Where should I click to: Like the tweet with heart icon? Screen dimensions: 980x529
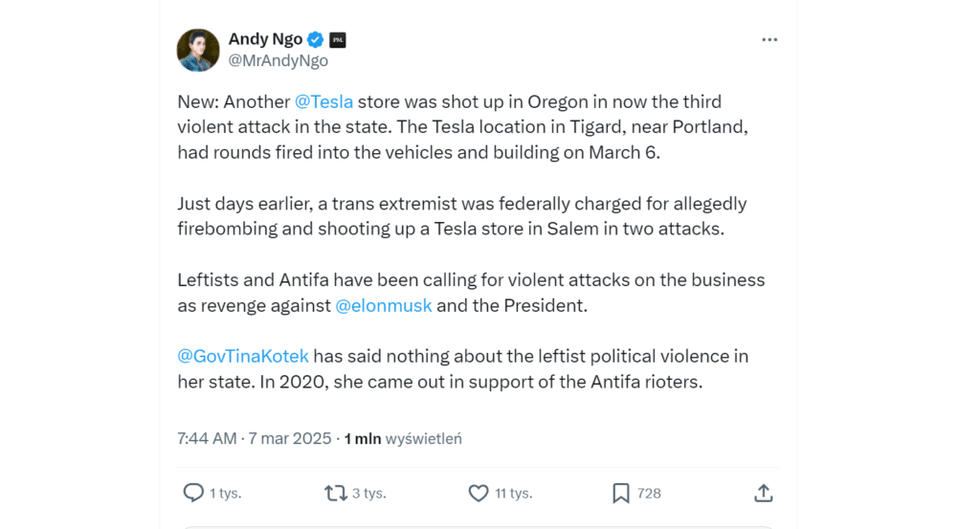pos(479,493)
